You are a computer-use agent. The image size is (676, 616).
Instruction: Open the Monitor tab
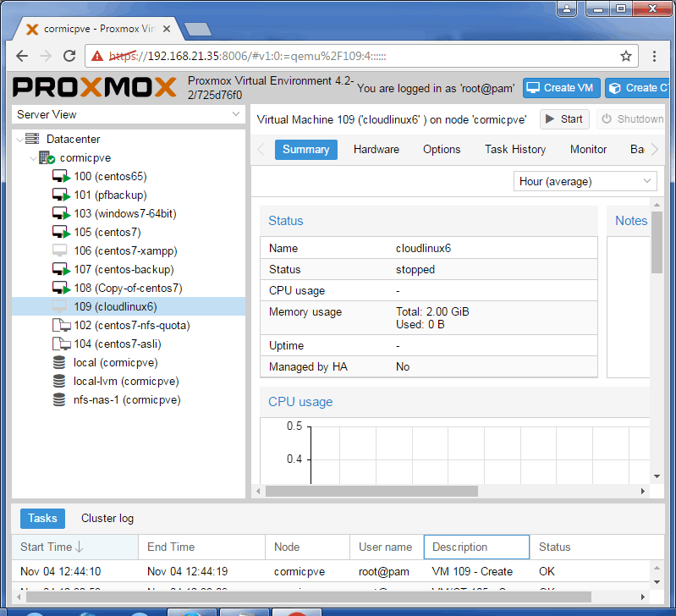tap(588, 150)
